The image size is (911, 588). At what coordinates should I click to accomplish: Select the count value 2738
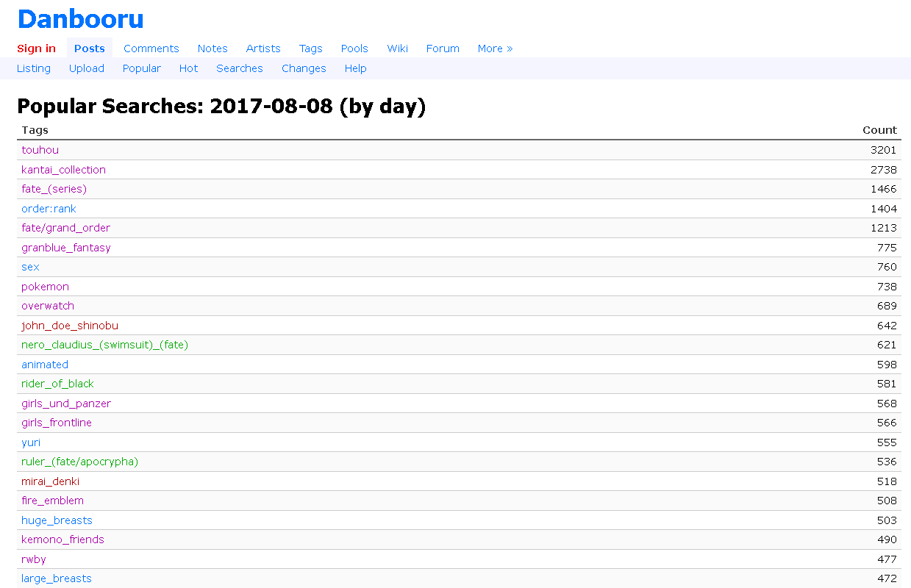click(x=883, y=170)
